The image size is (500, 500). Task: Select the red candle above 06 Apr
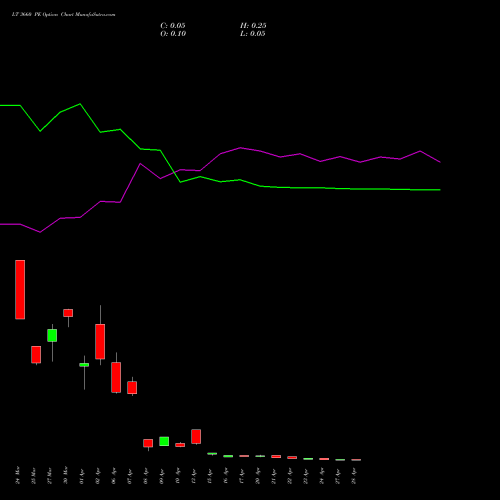(116, 377)
